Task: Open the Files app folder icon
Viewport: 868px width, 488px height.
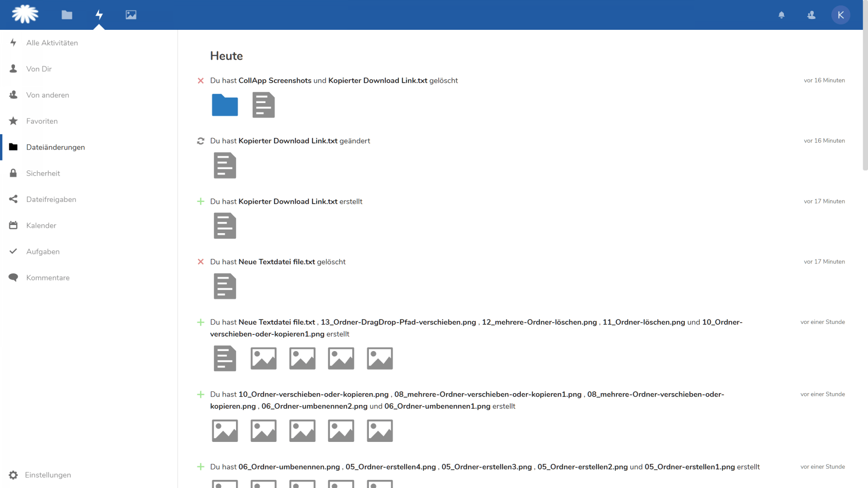Action: click(x=67, y=15)
